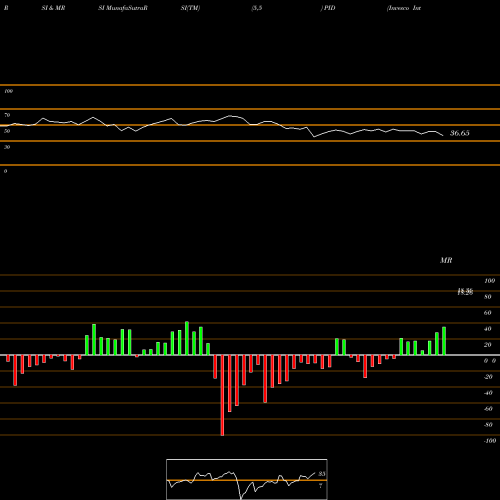The width and height of the screenshot is (500, 500).
Task: Select the 'SI & MR' header text
Action: [x=53, y=8]
